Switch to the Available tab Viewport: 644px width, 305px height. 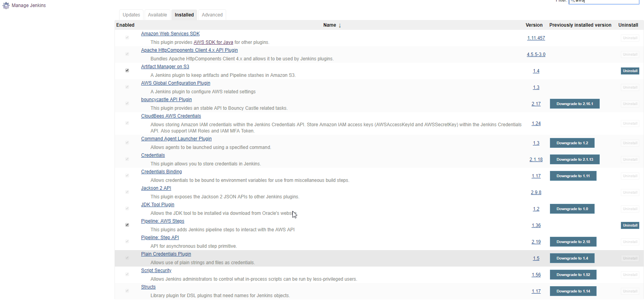[158, 15]
